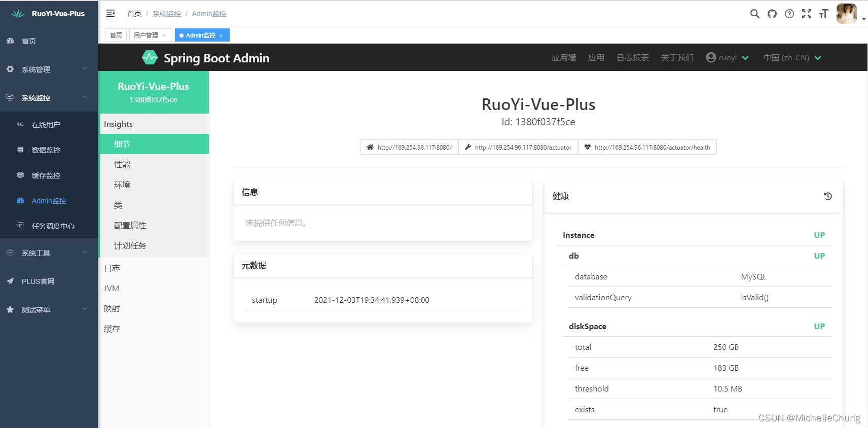Click the 系统监控 monitor icon

click(x=10, y=97)
